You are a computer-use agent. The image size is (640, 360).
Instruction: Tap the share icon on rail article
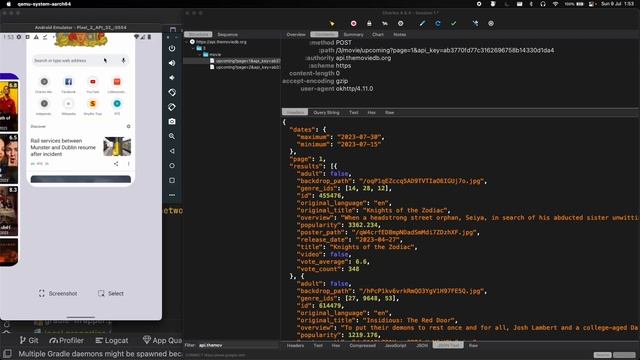[116, 164]
